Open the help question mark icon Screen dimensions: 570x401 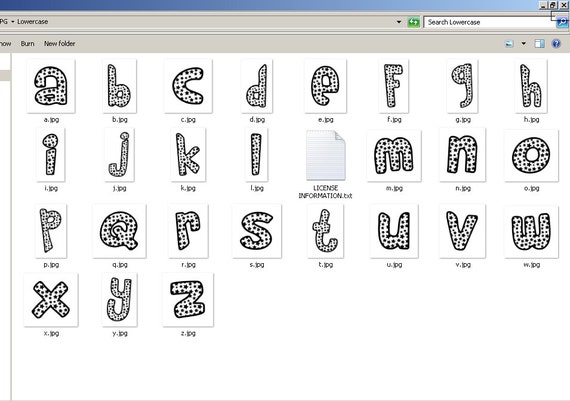pyautogui.click(x=556, y=44)
